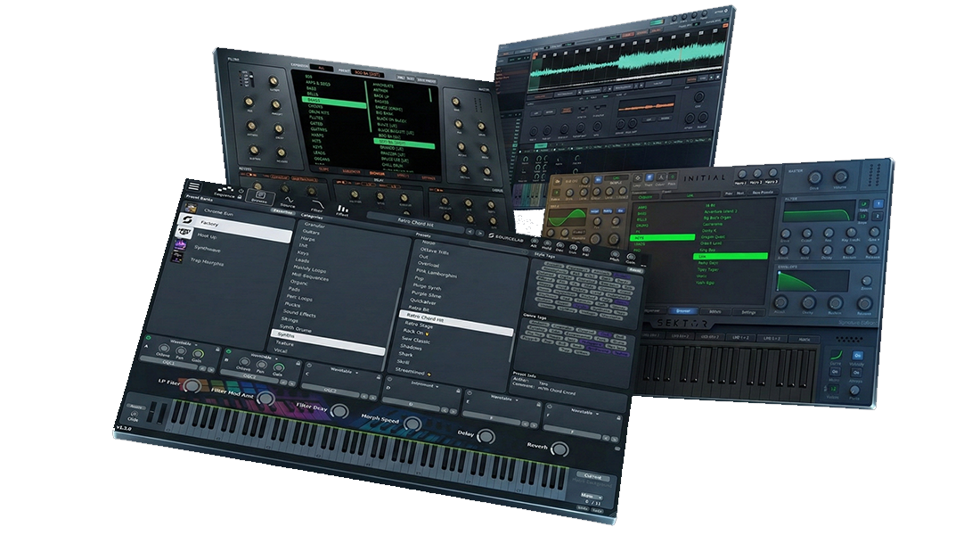980x535 pixels.
Task: Click the SOURCELAB logo beside the preset list
Action: pos(507,237)
